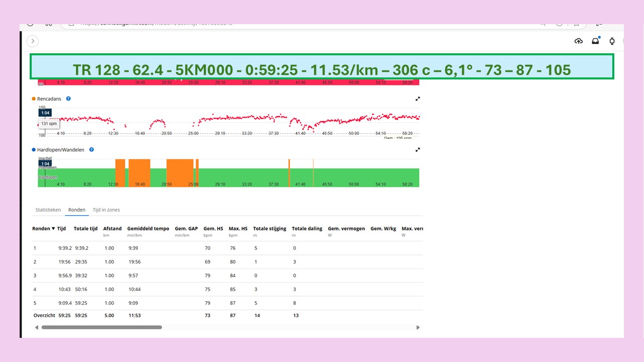This screenshot has width=644, height=362.
Task: Sort by the Ronden column header arrow
Action: [53, 228]
